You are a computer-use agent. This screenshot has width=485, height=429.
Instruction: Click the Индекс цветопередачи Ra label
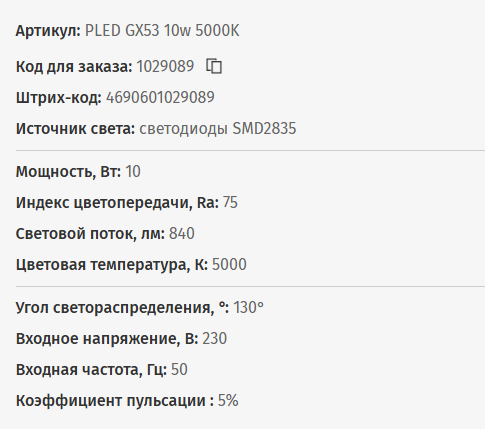(x=117, y=203)
